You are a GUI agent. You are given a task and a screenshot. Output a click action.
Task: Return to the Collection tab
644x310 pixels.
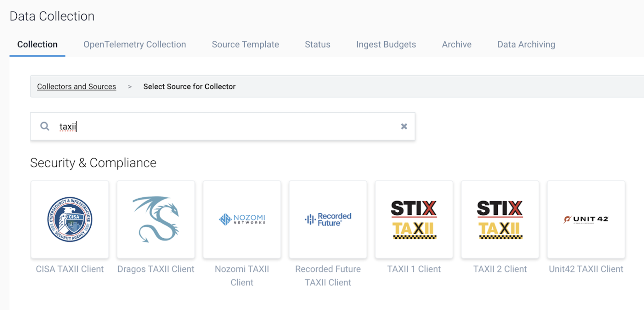(x=37, y=44)
